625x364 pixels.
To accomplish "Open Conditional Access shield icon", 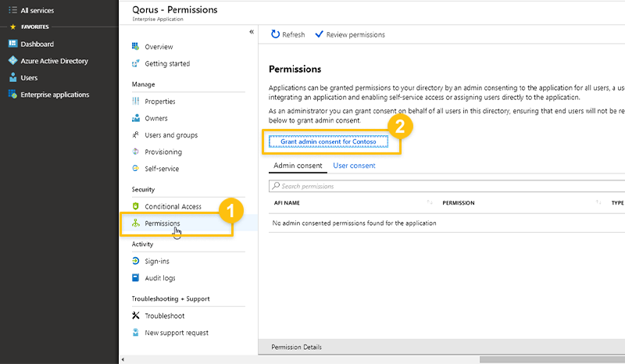I will coord(136,207).
